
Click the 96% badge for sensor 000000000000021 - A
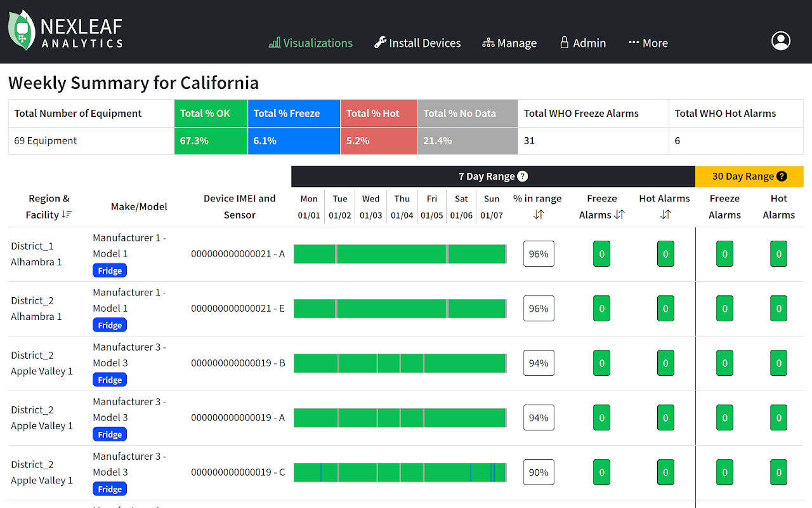click(539, 254)
